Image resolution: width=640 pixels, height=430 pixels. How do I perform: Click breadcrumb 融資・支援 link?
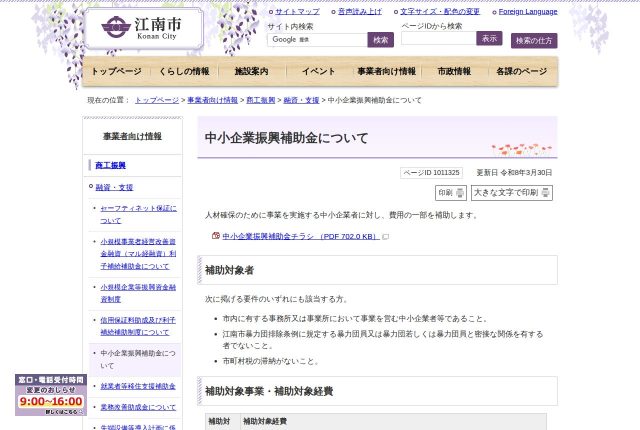pos(301,100)
